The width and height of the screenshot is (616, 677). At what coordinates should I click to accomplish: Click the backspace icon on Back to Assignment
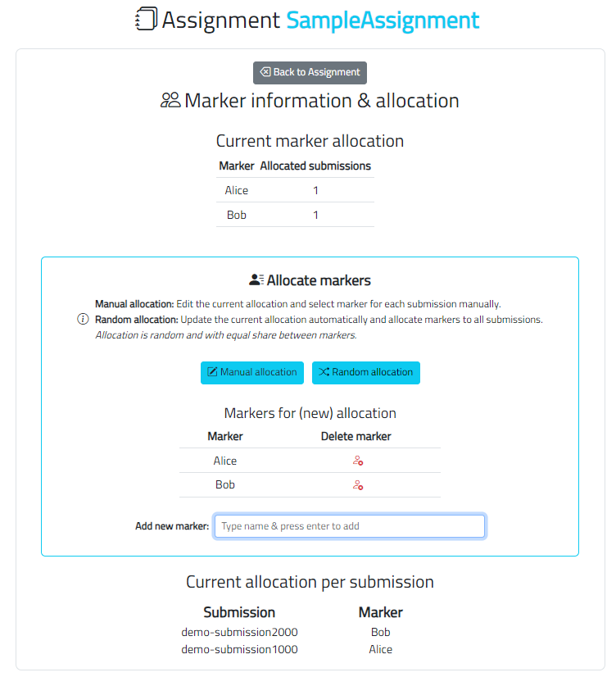265,72
